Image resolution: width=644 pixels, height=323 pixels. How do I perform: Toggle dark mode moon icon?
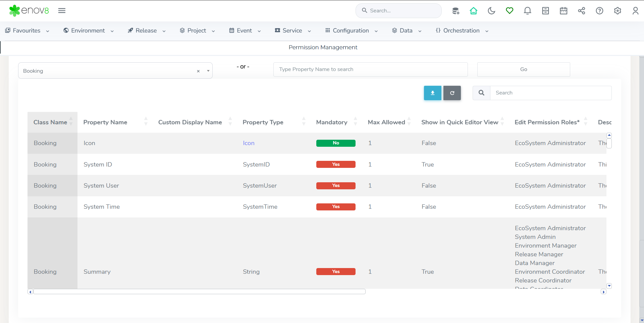point(491,11)
